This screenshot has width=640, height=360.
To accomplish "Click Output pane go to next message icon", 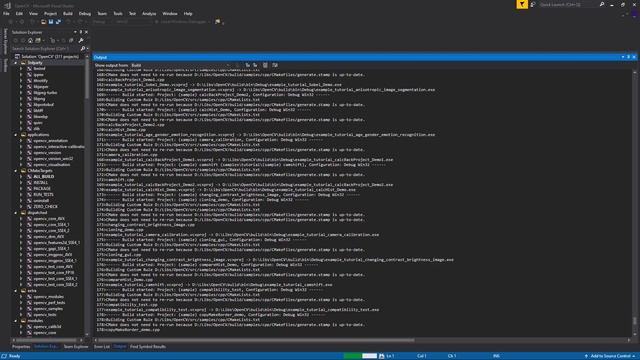I will click(255, 65).
